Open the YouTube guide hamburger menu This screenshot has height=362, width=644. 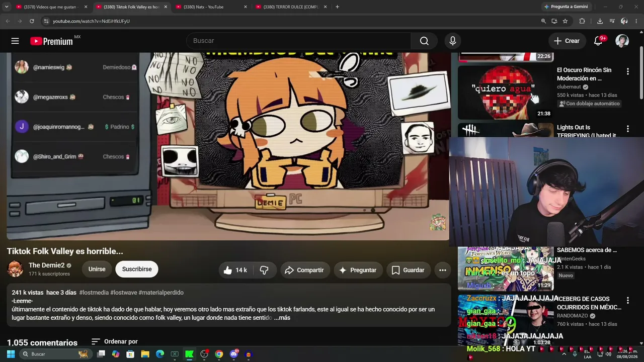coord(15,41)
